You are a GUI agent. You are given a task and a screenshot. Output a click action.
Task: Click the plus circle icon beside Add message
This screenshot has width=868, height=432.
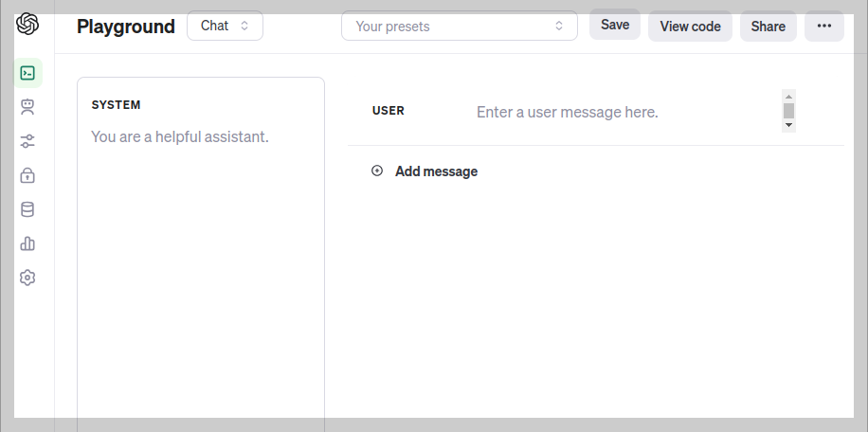pyautogui.click(x=377, y=171)
